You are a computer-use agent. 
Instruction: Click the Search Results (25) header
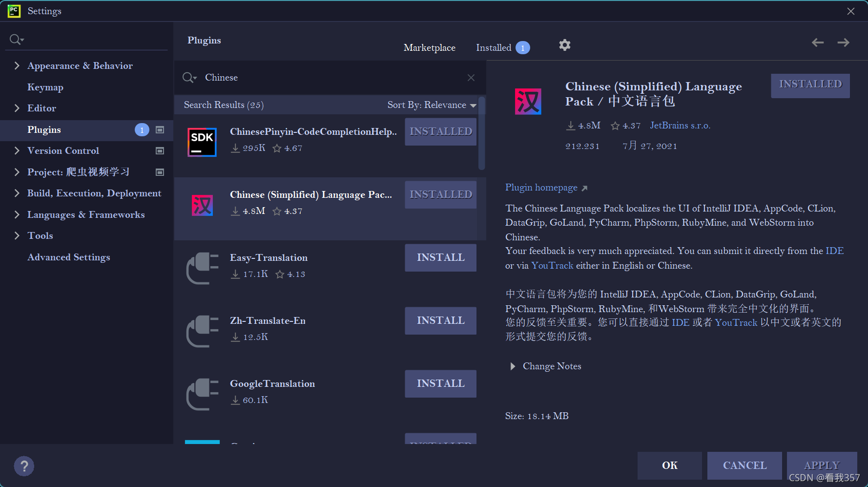[x=224, y=105]
